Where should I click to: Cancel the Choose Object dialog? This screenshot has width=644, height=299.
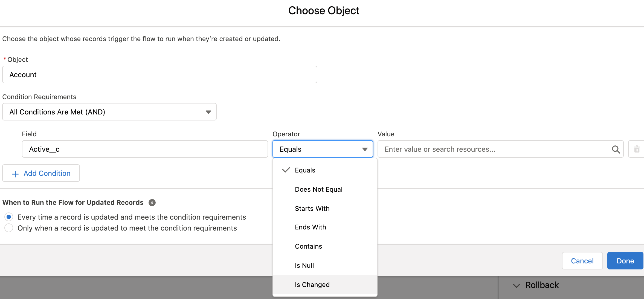582,260
